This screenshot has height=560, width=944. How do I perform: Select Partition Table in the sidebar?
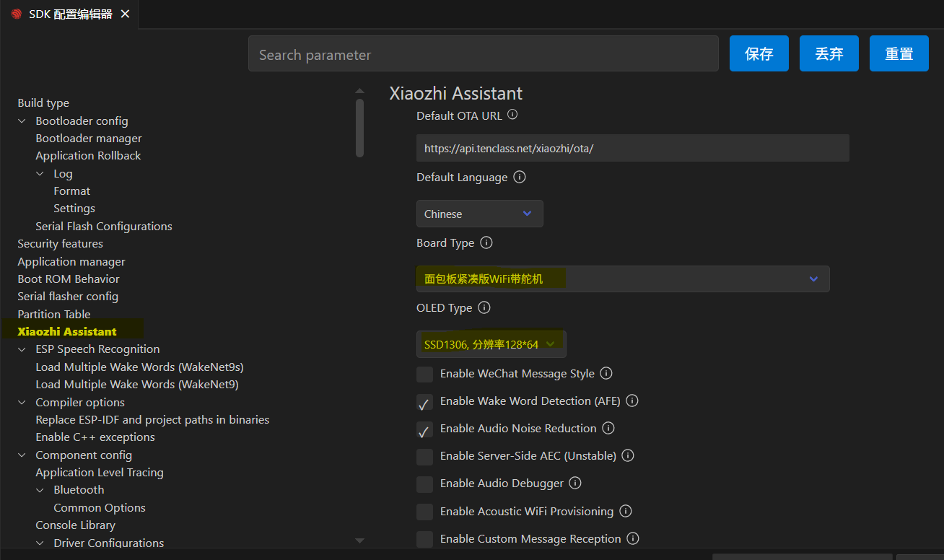[x=54, y=314]
